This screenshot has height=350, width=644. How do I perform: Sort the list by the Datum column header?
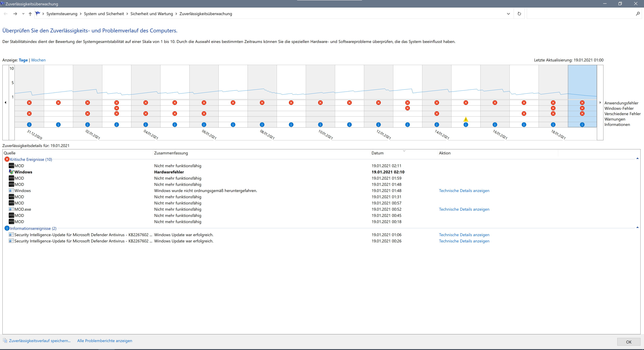[377, 153]
